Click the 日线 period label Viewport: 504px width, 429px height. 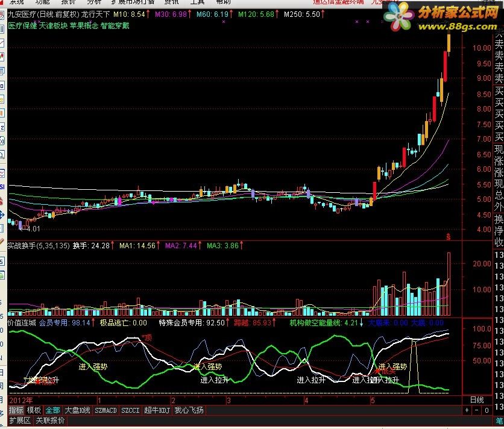[477, 400]
